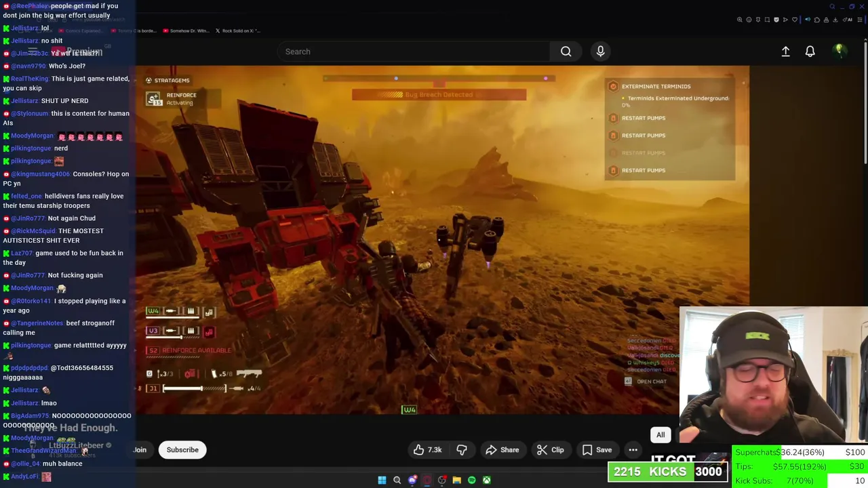
Task: Click chat username @RealTheKing
Action: (x=28, y=79)
